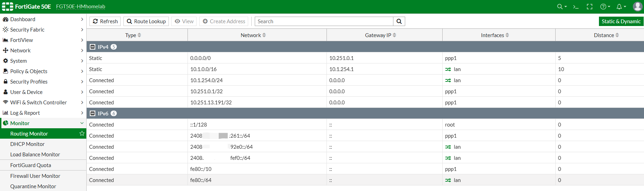The width and height of the screenshot is (644, 191).
Task: Open the CLI console icon
Action: [x=576, y=7]
